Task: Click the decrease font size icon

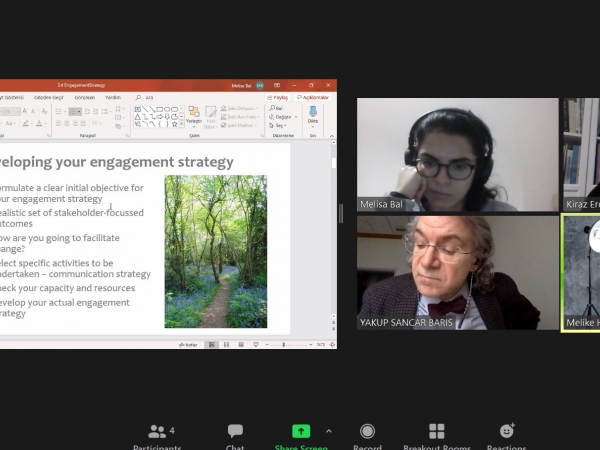Action: (33, 111)
